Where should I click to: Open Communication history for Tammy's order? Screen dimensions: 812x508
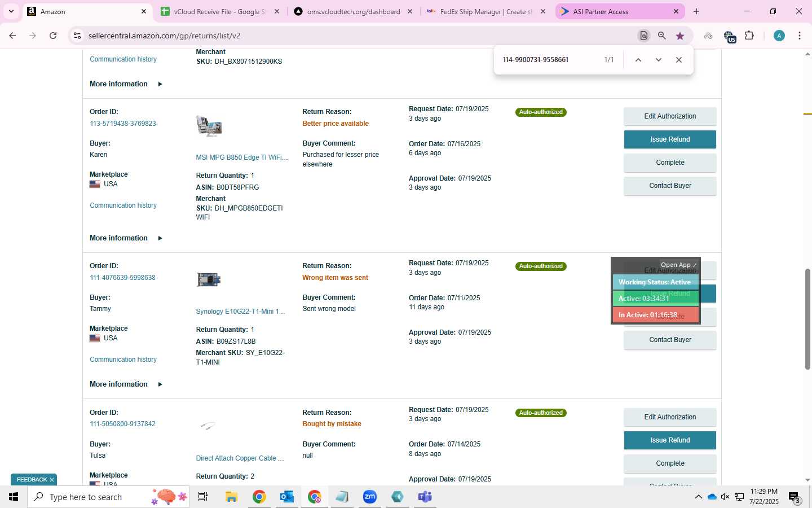click(x=123, y=360)
